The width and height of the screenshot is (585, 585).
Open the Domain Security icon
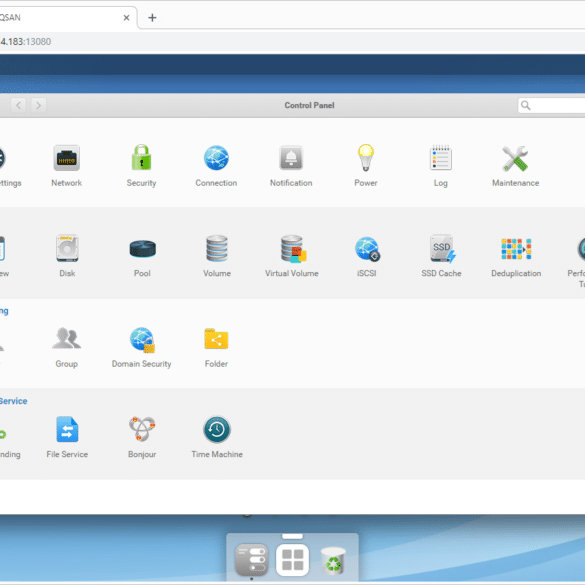point(142,339)
